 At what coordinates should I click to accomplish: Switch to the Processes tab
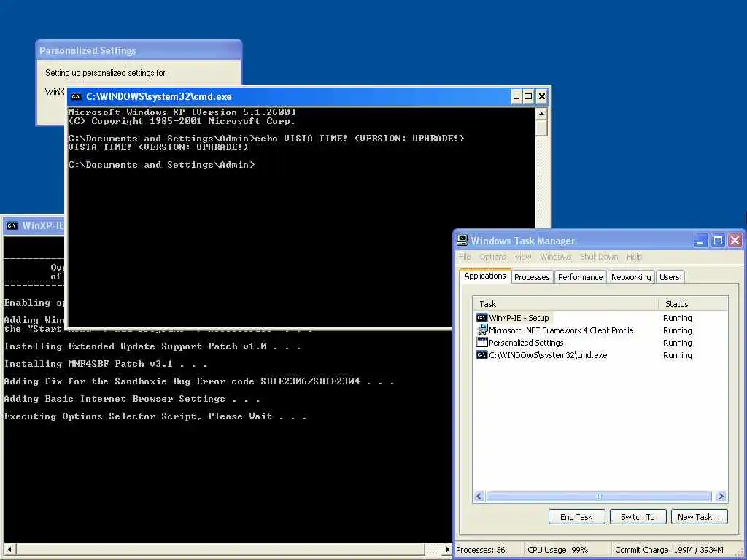click(532, 277)
